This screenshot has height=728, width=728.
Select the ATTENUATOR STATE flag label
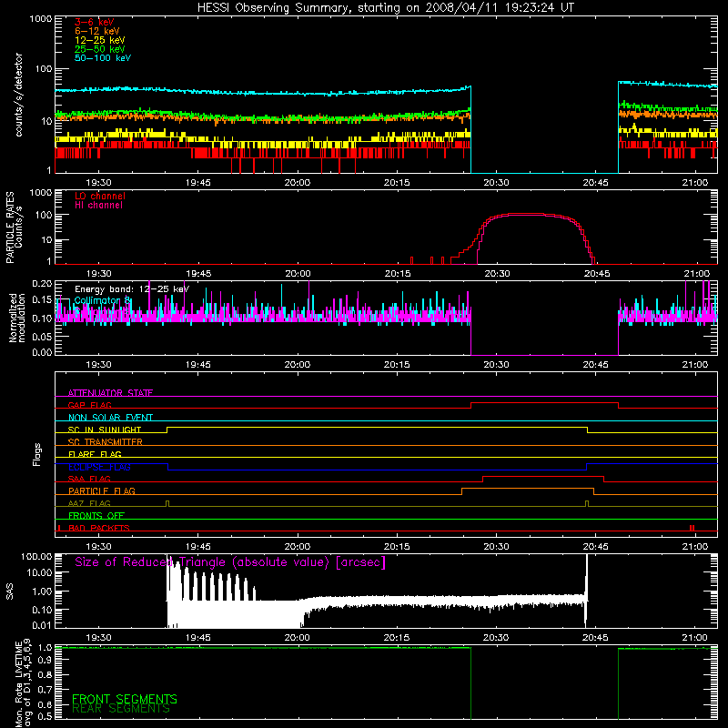[x=110, y=393]
